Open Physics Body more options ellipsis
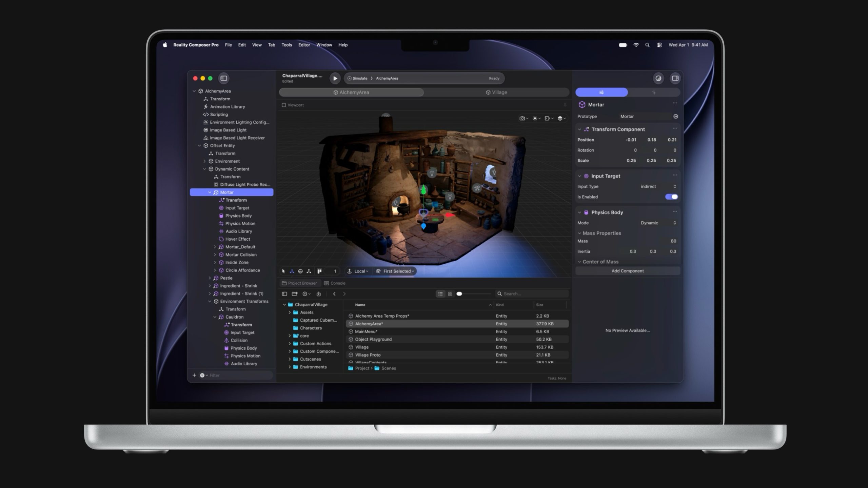868x488 pixels. [675, 211]
